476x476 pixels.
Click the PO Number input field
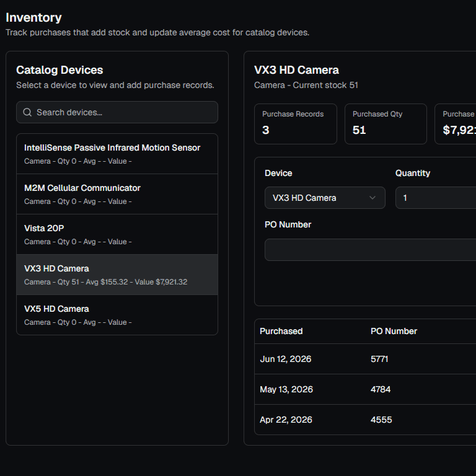pyautogui.click(x=371, y=250)
